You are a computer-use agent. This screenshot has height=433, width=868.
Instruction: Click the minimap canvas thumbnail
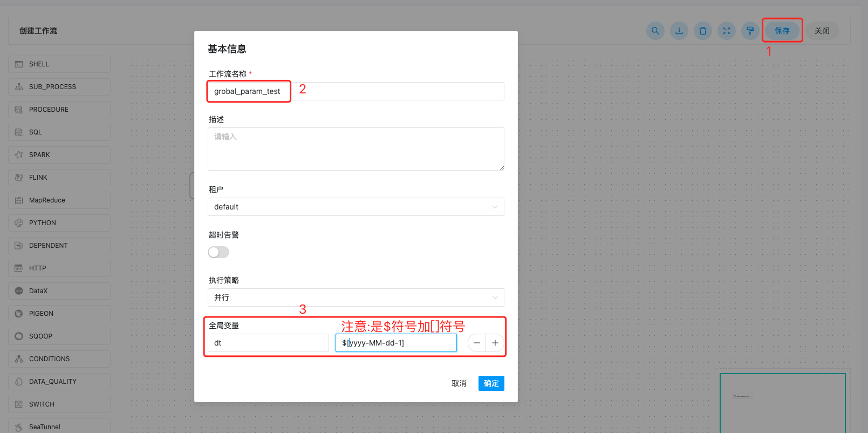[x=783, y=403]
